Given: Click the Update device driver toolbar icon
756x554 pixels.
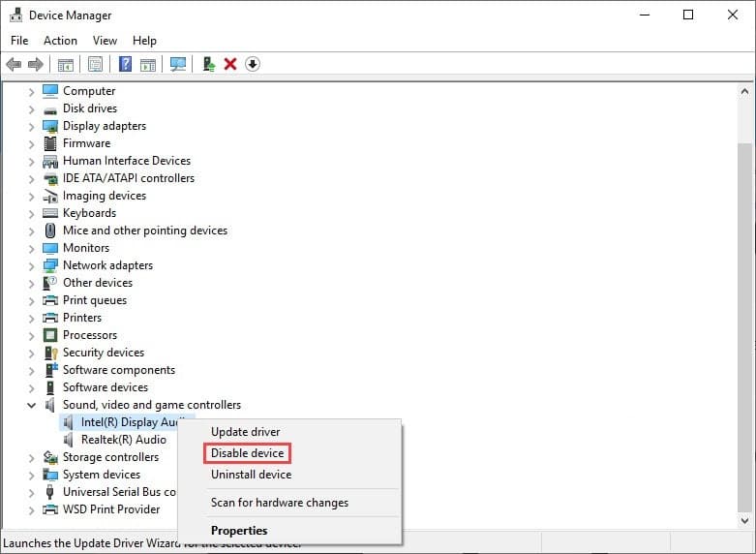Looking at the screenshot, I should click(x=208, y=64).
